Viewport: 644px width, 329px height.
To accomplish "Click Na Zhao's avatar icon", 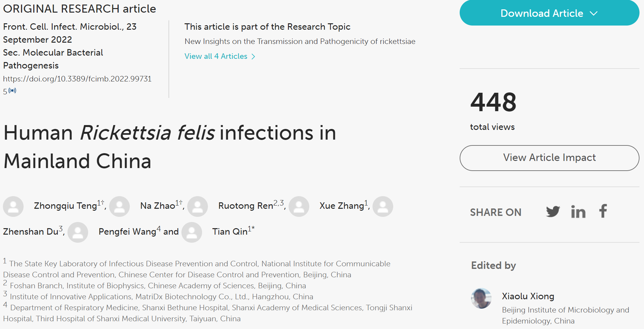I will [119, 206].
